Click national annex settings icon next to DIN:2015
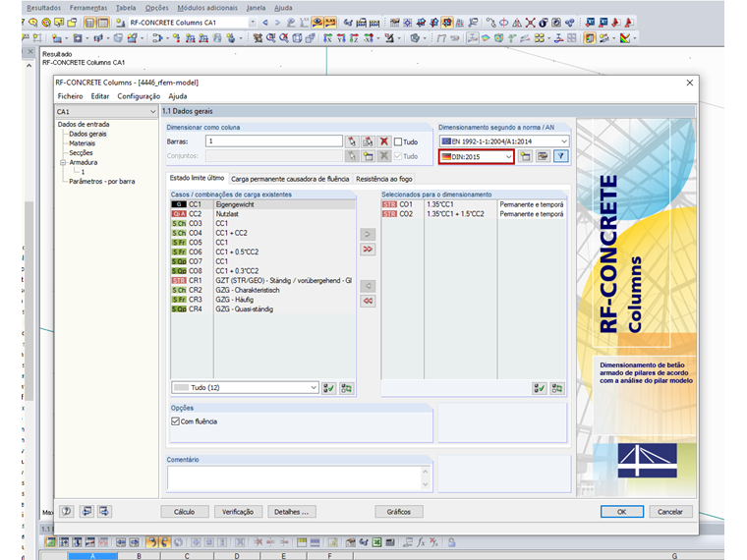The width and height of the screenshot is (747, 560). pos(525,156)
